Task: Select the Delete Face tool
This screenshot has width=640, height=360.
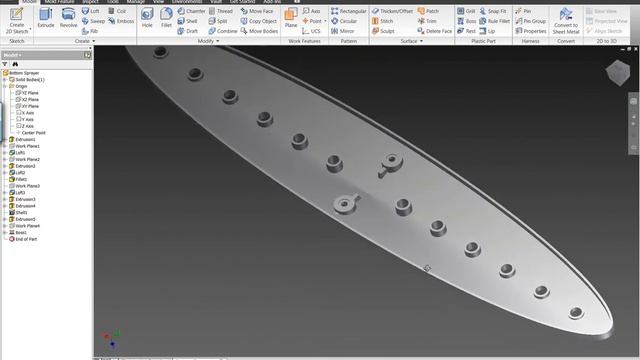Action: 435,31
